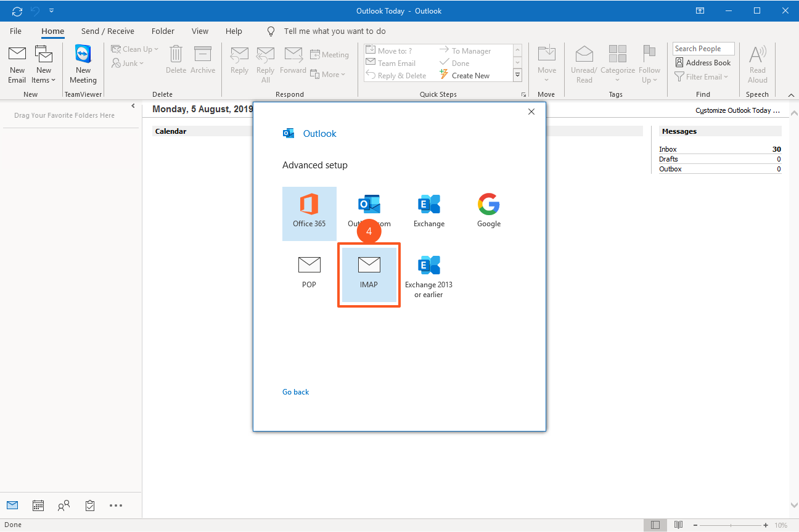
Task: Click the Search People field
Action: click(703, 49)
